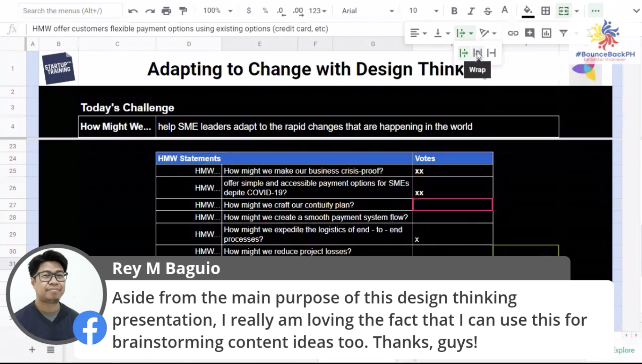The width and height of the screenshot is (642, 364).
Task: Select the 'reduce project losses' cell
Action: (317, 251)
